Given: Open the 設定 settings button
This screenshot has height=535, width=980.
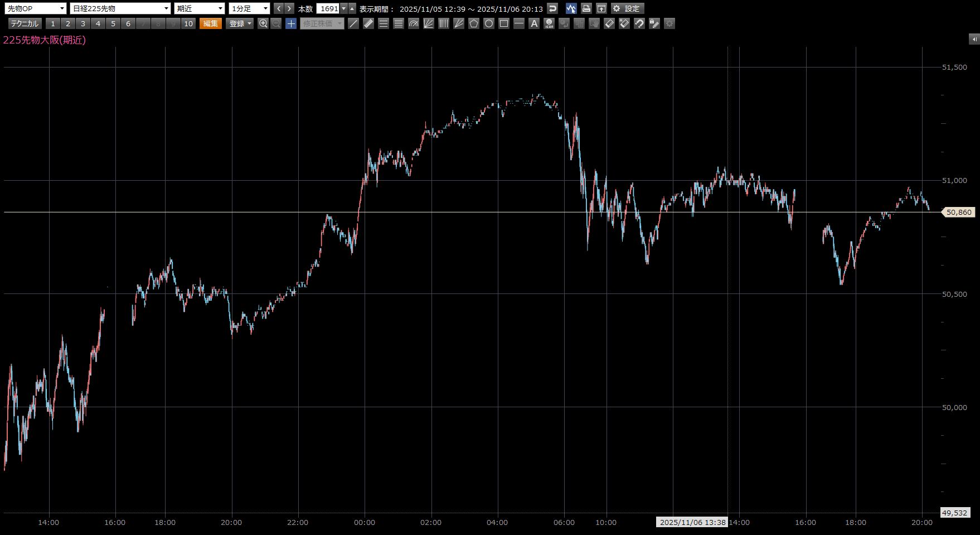Looking at the screenshot, I should click(x=627, y=8).
